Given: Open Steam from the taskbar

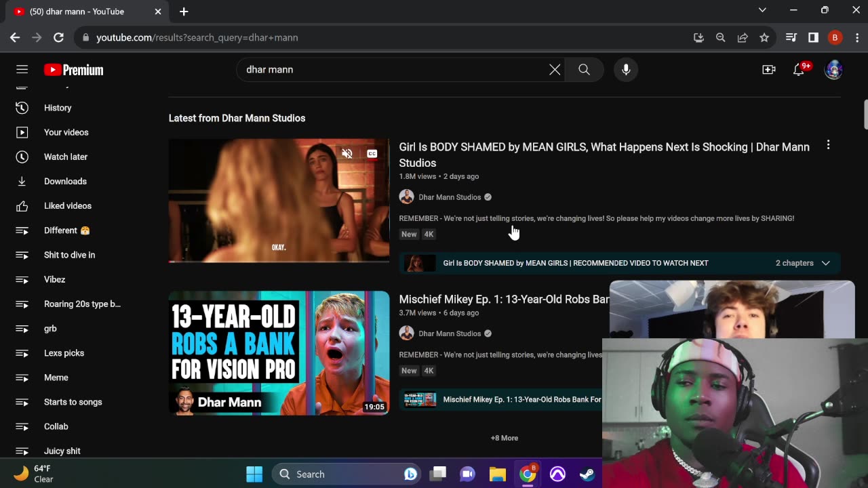Looking at the screenshot, I should click(x=587, y=474).
